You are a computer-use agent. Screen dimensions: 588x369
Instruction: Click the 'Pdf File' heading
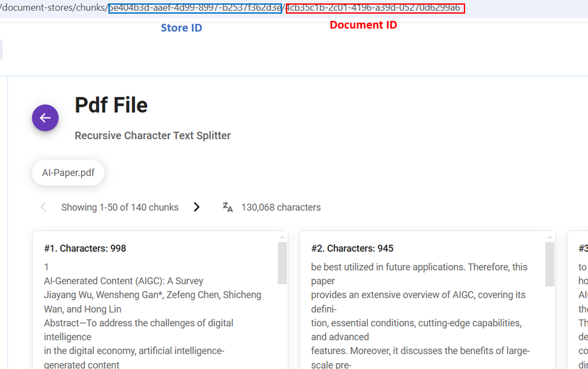(x=111, y=105)
